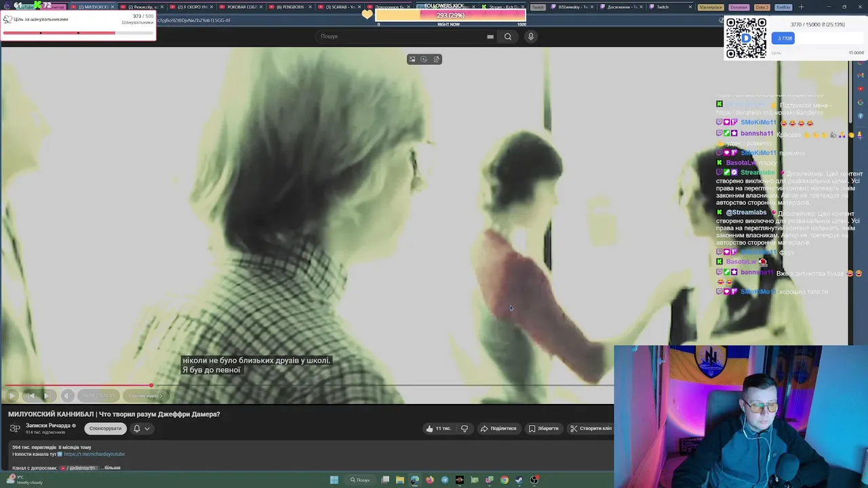Click the notification bell icon
This screenshot has height=488, width=868.
[x=137, y=428]
